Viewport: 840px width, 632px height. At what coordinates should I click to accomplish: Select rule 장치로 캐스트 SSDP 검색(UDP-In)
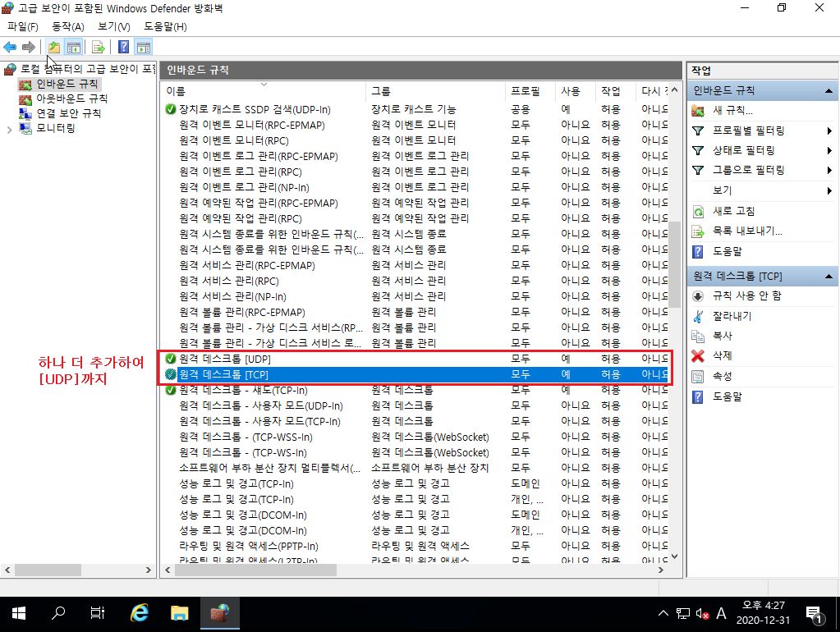tap(415, 109)
